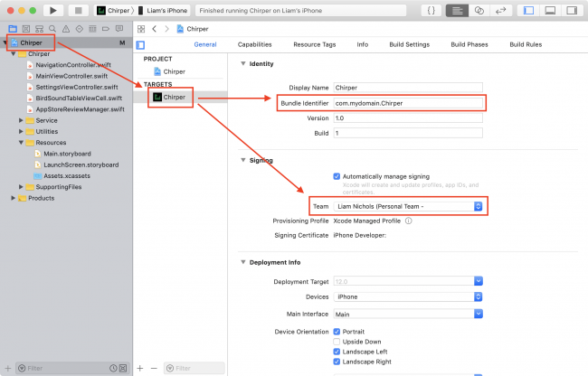Viewport: 588px width, 376px height.
Task: Open the find navigator magnifier
Action: click(52, 29)
